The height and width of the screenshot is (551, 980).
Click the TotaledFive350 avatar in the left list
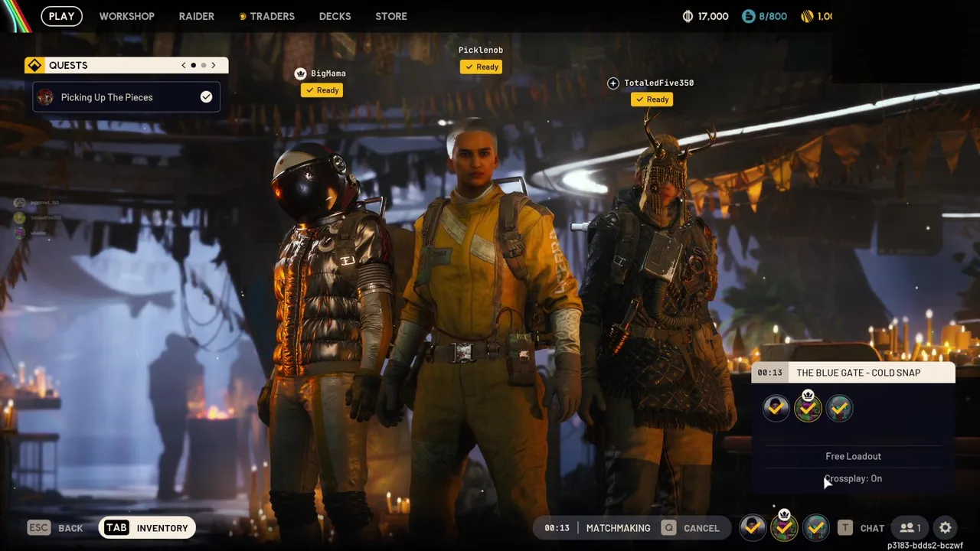coord(19,218)
